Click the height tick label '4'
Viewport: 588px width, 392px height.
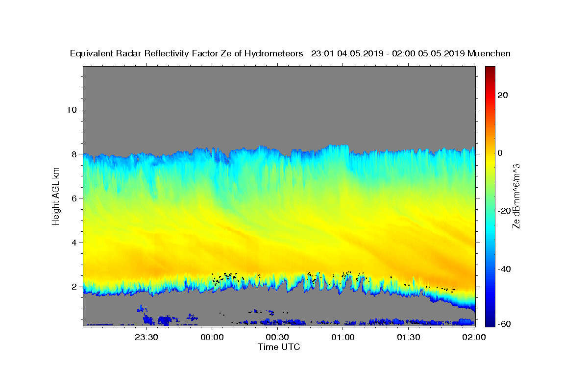tap(74, 243)
